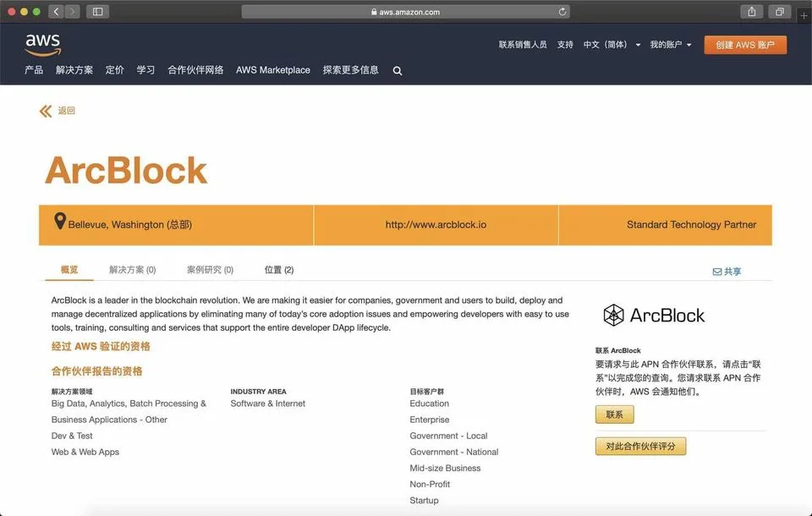Switch to the 解决方案 (0) tab
The width and height of the screenshot is (812, 516).
[x=133, y=270]
